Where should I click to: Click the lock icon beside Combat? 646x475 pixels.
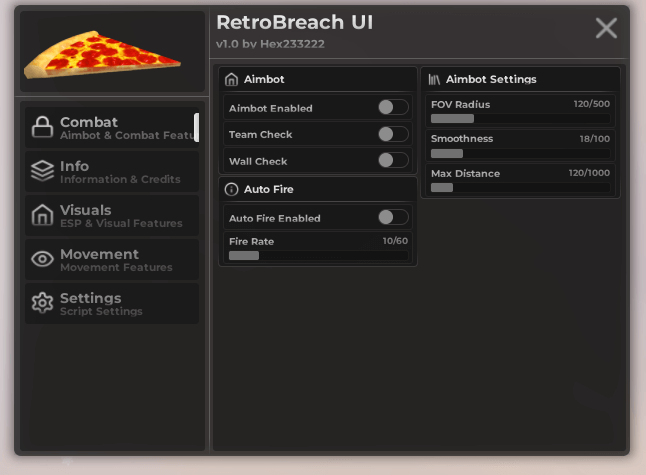[x=42, y=127]
